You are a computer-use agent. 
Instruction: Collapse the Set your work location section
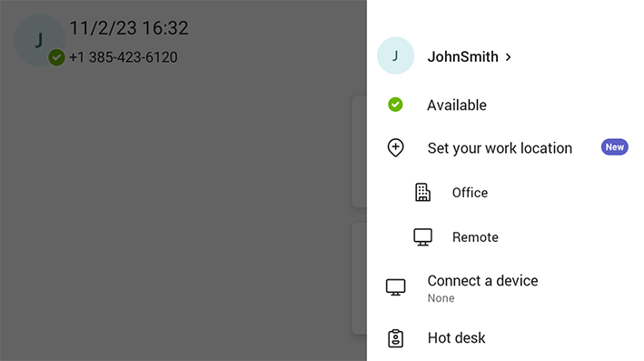(505, 147)
